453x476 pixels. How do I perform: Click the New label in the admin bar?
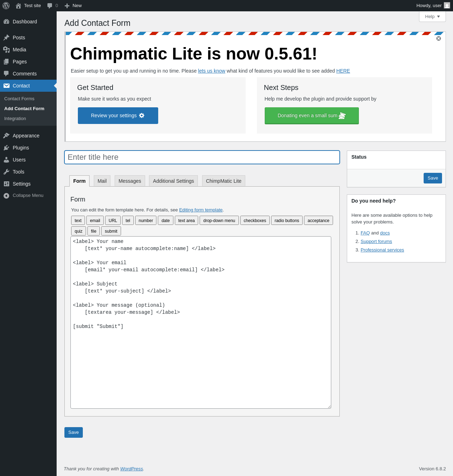pyautogui.click(x=77, y=6)
